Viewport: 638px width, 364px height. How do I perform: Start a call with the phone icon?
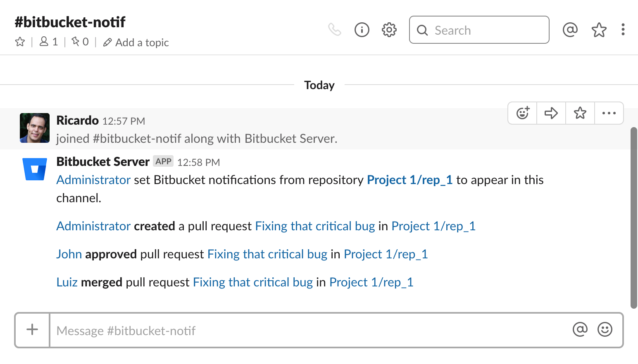(x=334, y=30)
